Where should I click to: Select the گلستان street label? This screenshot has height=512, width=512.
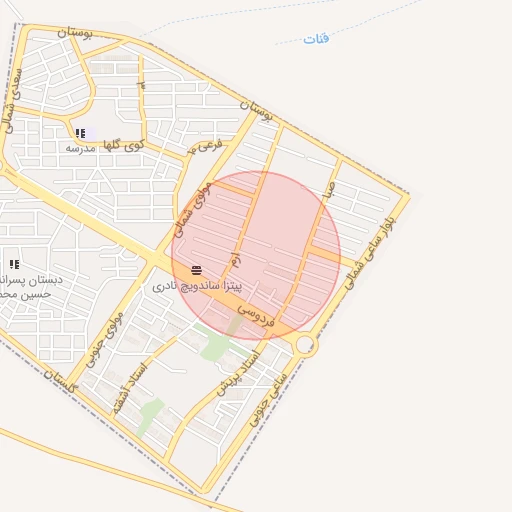61,381
